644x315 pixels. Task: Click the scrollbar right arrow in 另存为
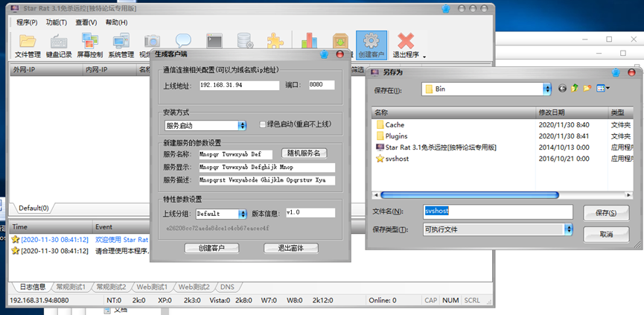[x=628, y=195]
